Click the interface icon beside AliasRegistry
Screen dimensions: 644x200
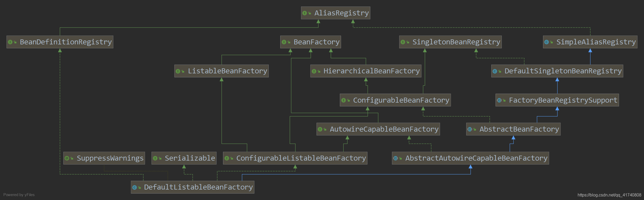click(x=304, y=13)
